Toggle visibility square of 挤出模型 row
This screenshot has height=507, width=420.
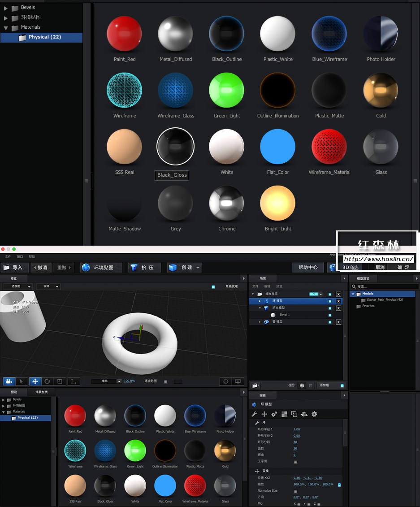click(x=330, y=308)
